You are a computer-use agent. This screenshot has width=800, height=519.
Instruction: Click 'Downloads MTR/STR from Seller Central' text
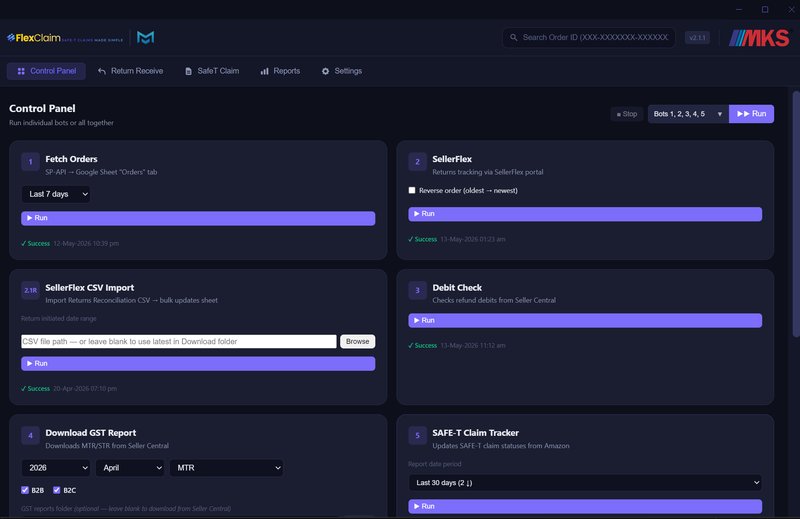point(107,446)
